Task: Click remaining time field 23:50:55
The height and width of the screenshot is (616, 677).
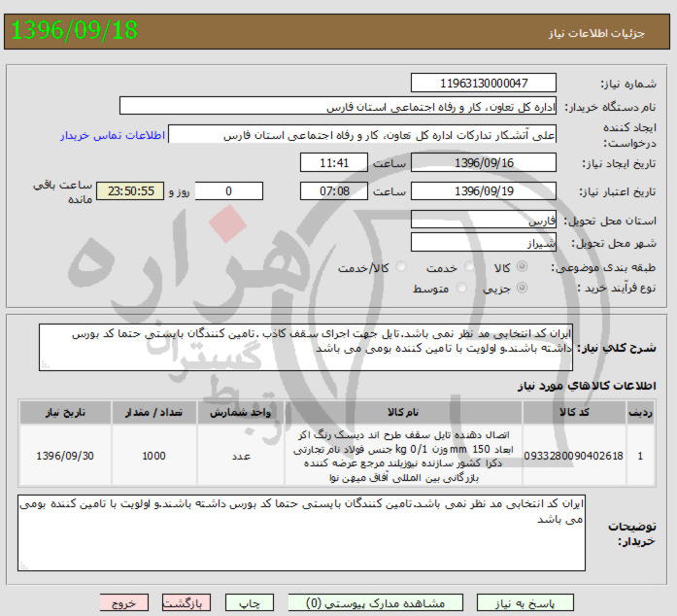Action: tap(130, 191)
